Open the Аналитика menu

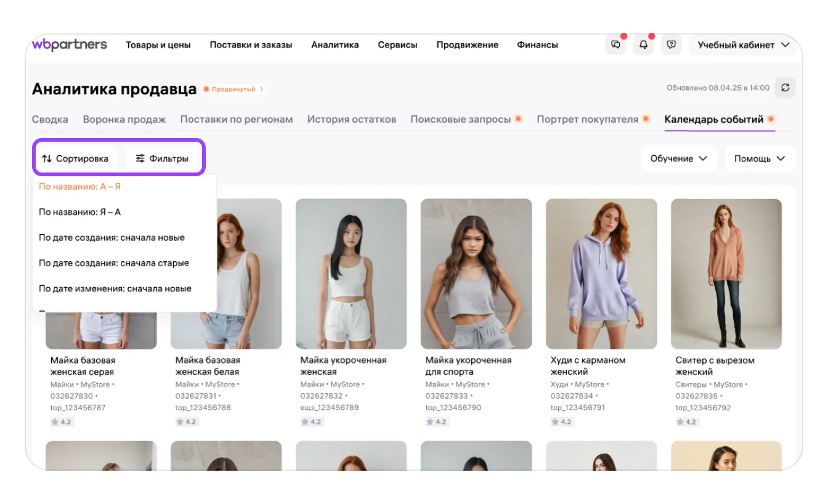point(335,45)
